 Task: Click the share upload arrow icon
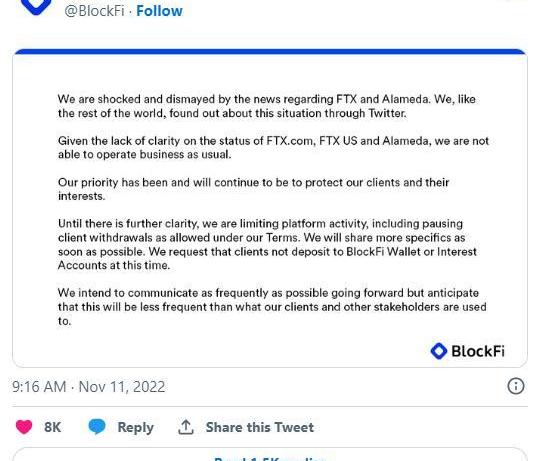point(186,427)
